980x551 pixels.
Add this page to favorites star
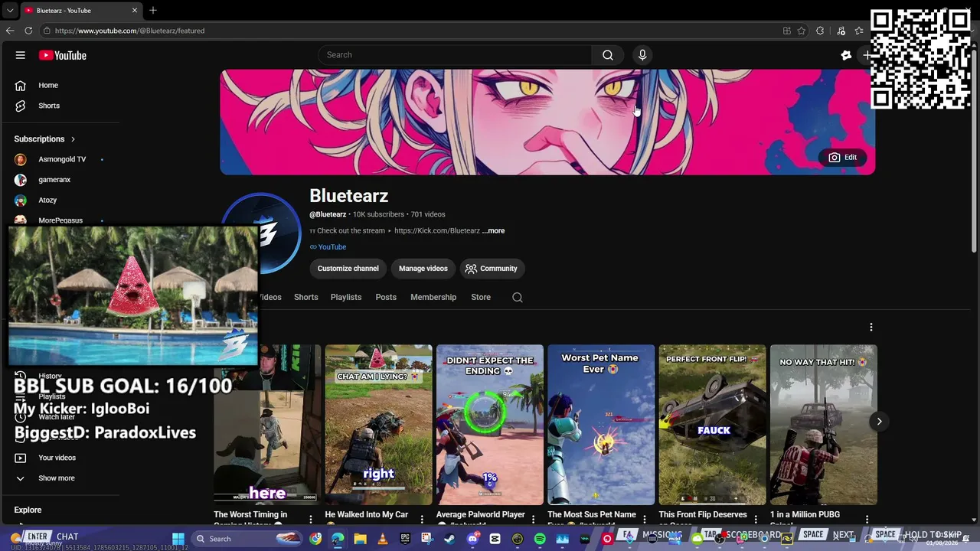coord(802,31)
